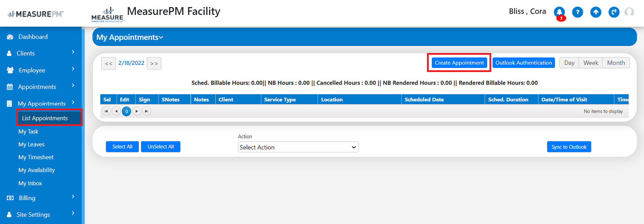Click the My Appointments building icon
Image resolution: width=644 pixels, height=224 pixels.
tap(9, 104)
